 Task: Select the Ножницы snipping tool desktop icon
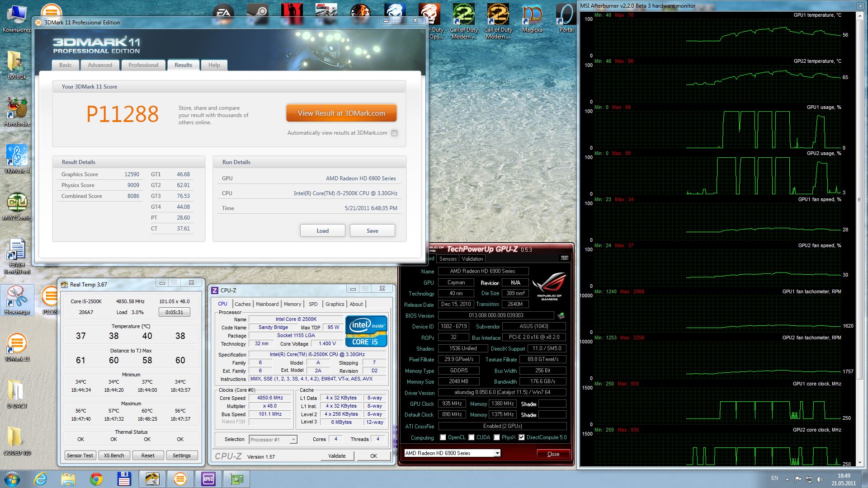[x=17, y=300]
